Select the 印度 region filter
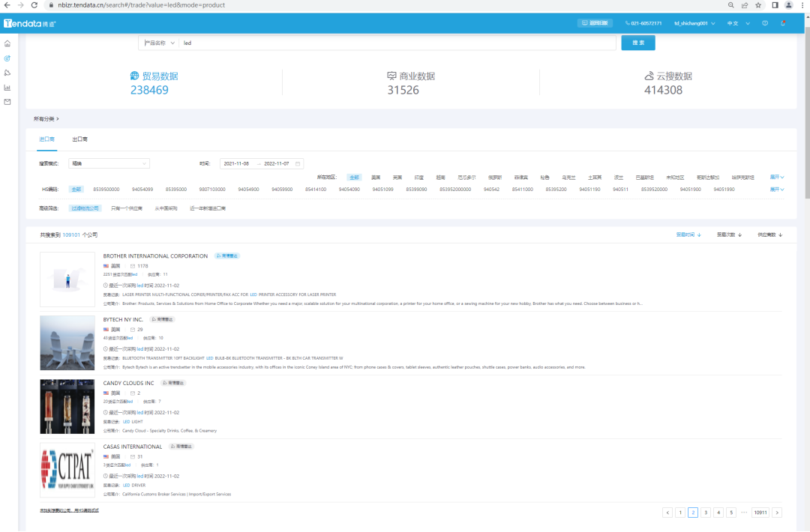Image resolution: width=810 pixels, height=532 pixels. tap(419, 178)
